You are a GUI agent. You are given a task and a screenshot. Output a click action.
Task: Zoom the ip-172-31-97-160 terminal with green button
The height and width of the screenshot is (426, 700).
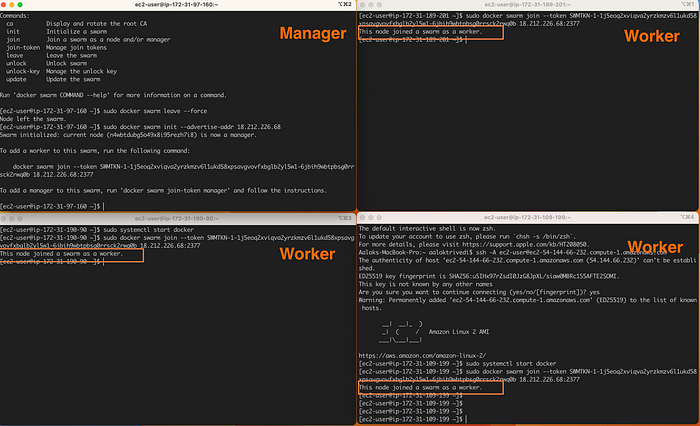pos(20,4)
